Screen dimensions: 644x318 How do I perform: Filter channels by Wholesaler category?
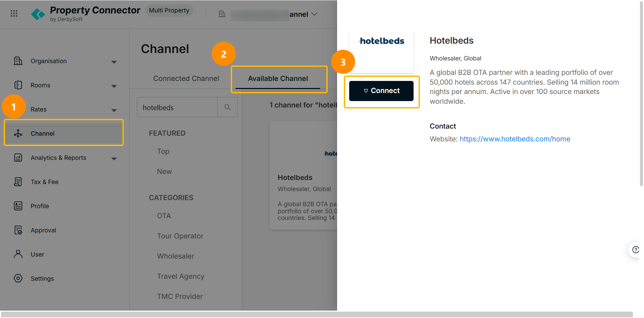click(176, 256)
